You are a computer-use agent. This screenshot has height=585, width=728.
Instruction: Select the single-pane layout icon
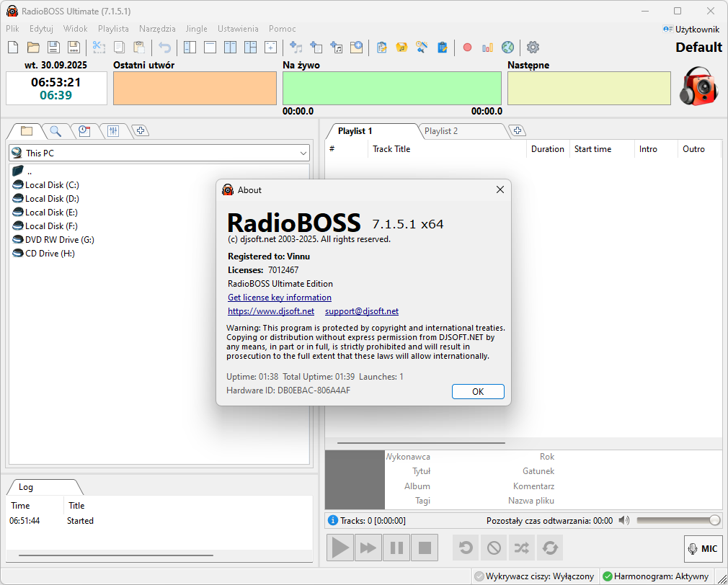(x=210, y=48)
